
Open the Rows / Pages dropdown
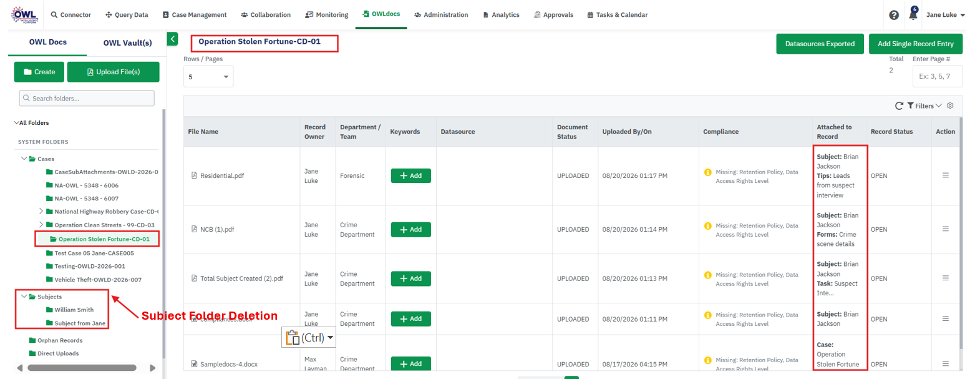[208, 77]
